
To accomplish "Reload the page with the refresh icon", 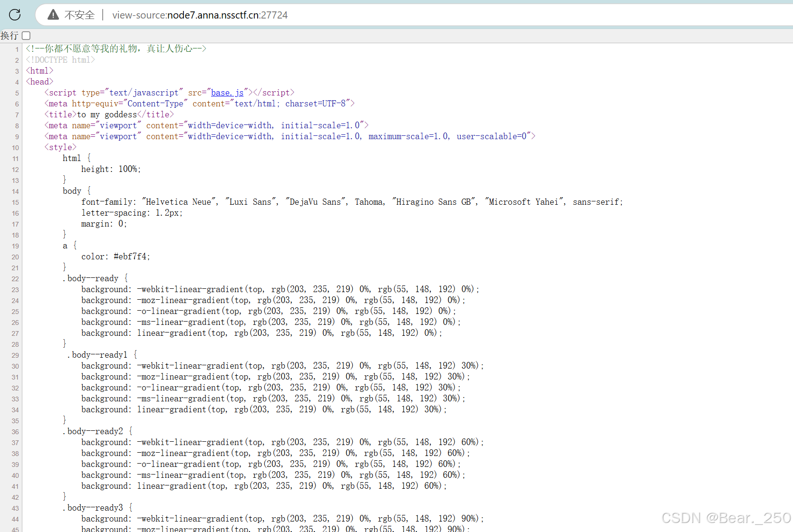I will (x=15, y=15).
